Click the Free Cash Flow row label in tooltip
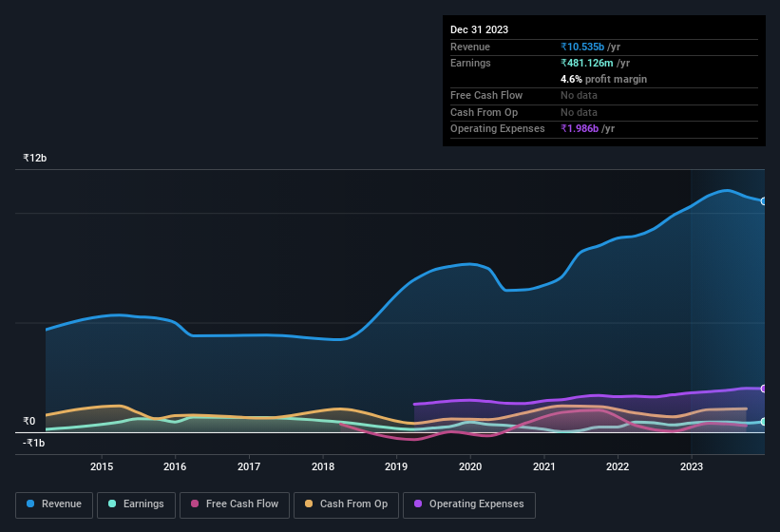The width and height of the screenshot is (780, 532). tap(486, 95)
